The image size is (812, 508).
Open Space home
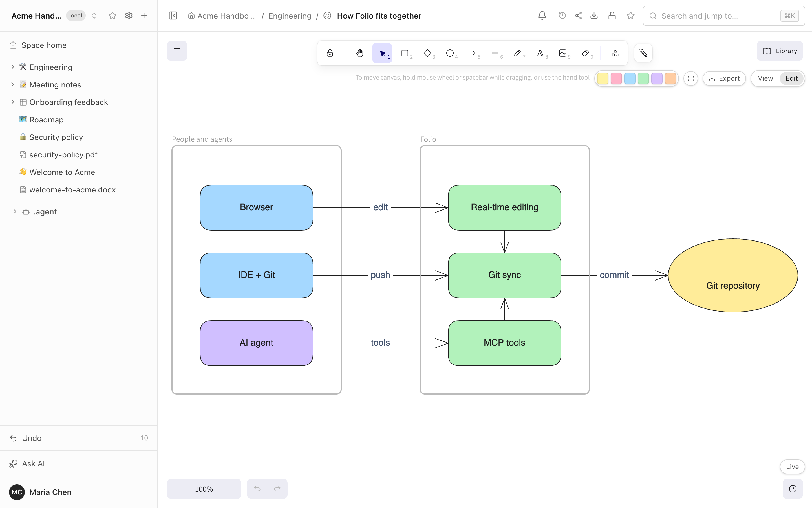(x=79, y=45)
